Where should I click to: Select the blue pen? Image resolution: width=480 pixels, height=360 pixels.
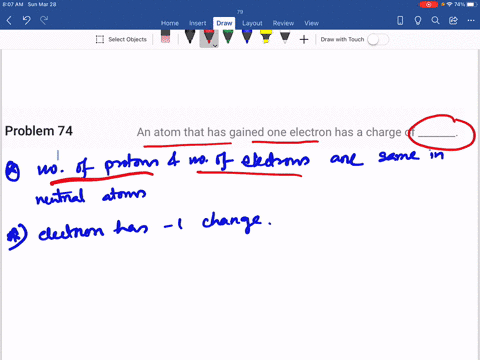coord(247,37)
